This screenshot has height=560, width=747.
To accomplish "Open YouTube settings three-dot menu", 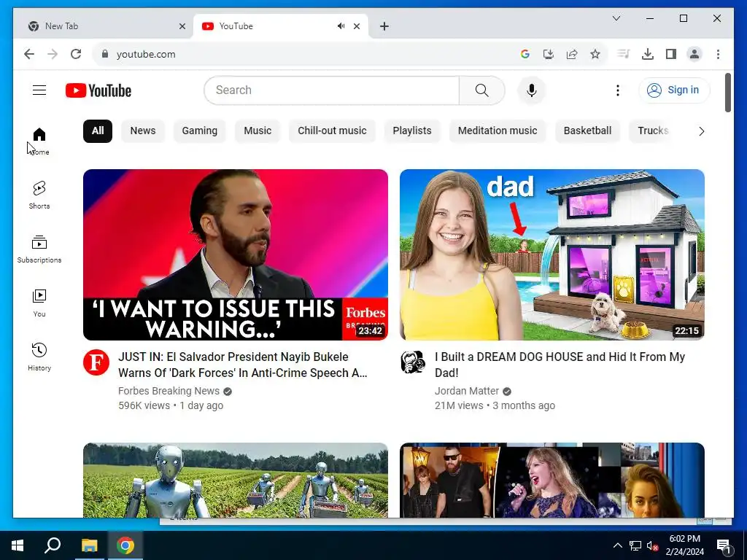I will (617, 90).
